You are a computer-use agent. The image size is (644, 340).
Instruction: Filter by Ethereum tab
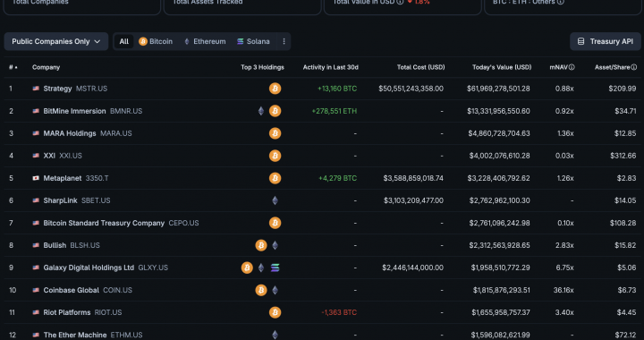[205, 41]
